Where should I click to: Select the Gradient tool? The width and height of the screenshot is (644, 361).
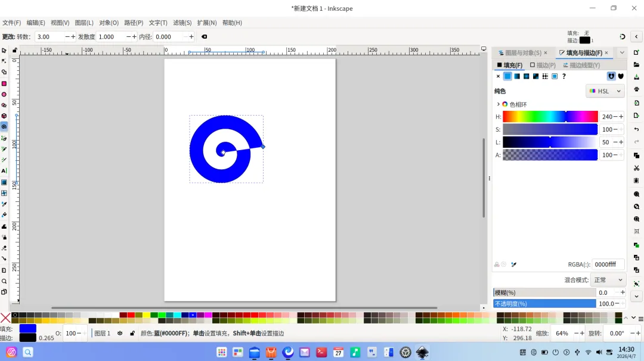(x=4, y=182)
